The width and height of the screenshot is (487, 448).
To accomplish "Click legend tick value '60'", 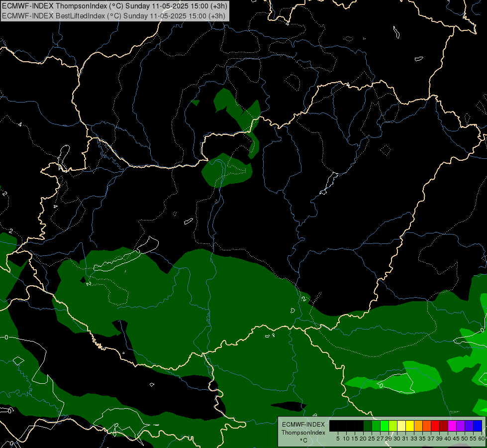I will pos(481,439).
